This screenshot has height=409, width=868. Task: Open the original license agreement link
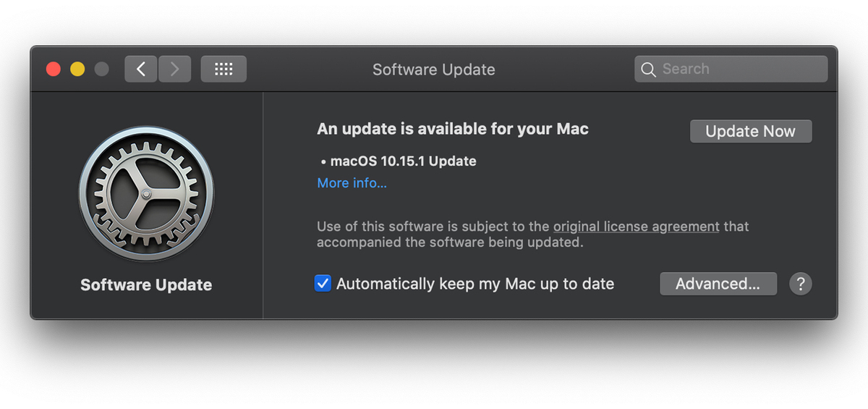637,227
